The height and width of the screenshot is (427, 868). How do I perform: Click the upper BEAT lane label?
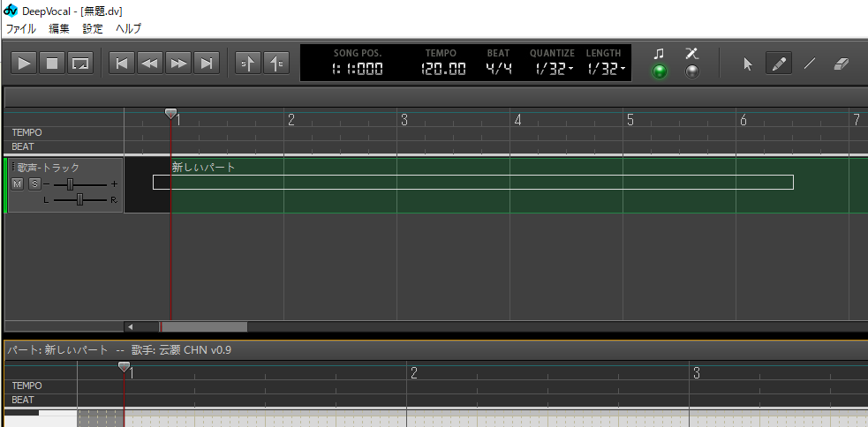(22, 146)
